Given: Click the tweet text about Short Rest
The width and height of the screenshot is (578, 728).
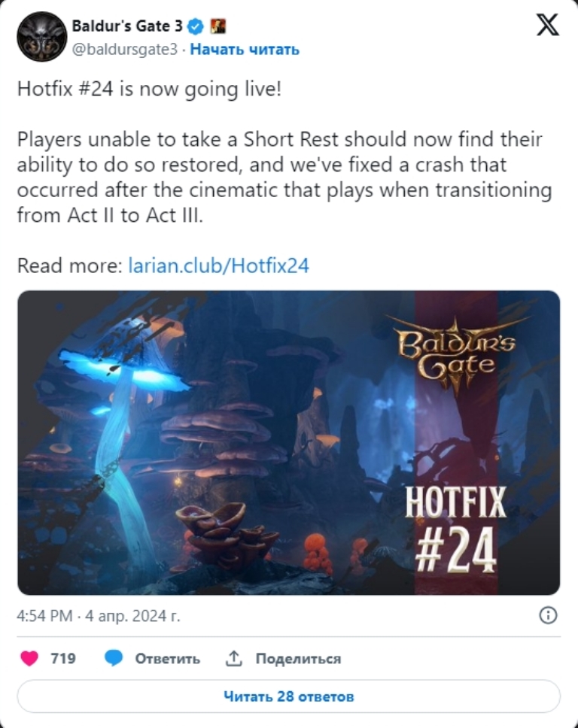Looking at the screenshot, I should pyautogui.click(x=284, y=177).
